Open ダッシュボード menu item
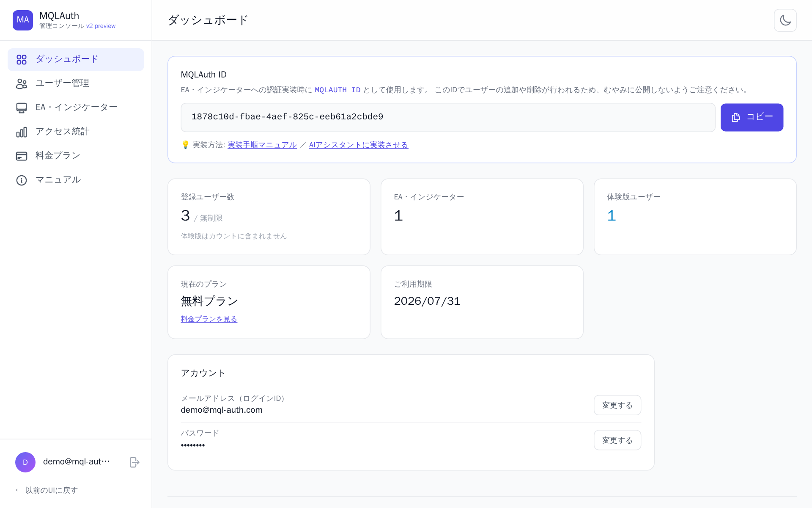 [x=76, y=60]
